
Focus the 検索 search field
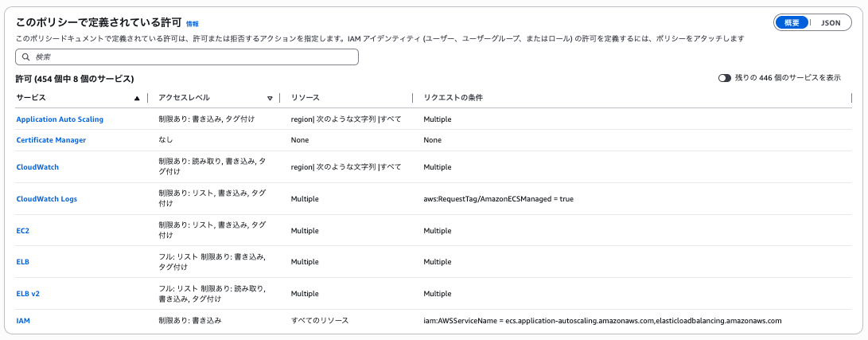click(x=187, y=57)
